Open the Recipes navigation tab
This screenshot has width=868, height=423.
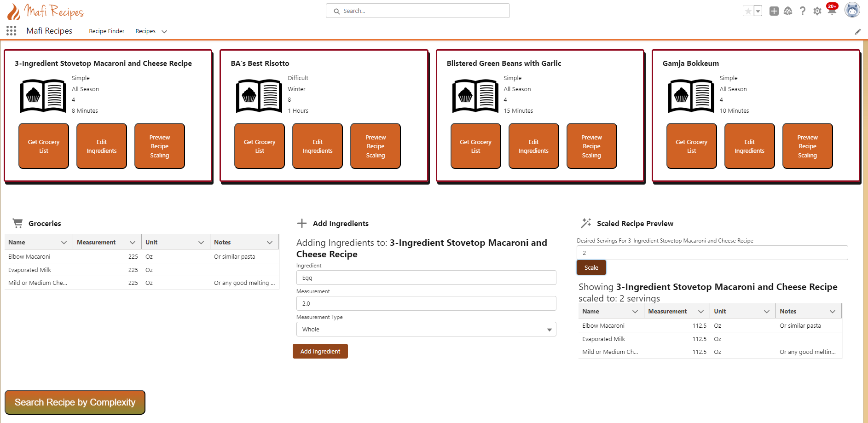click(x=145, y=31)
